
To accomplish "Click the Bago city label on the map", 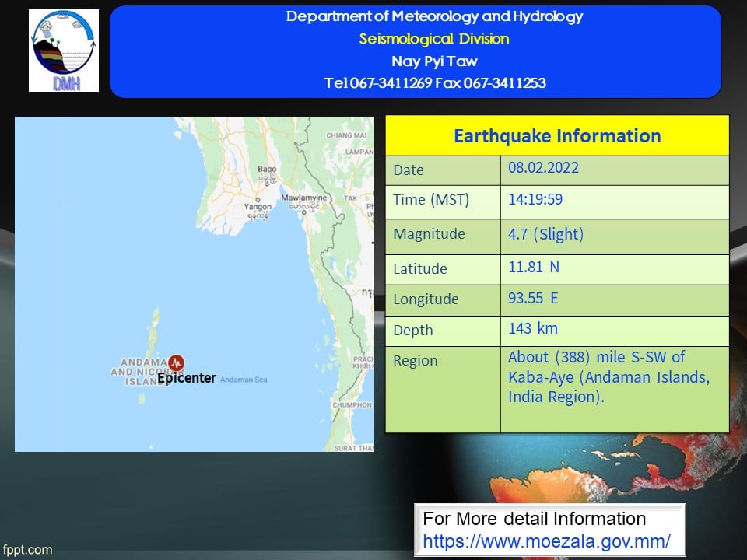I will coord(267,169).
